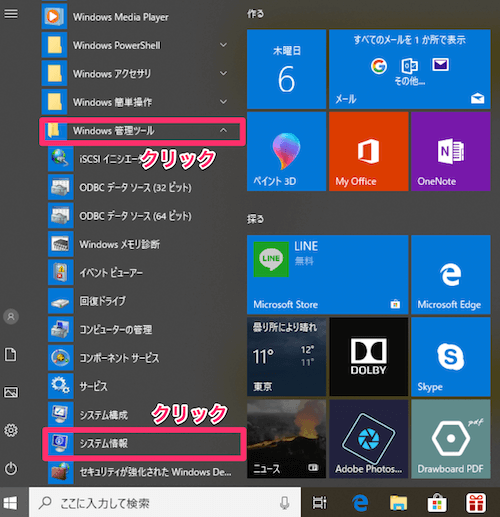Launch Windows メモリ診断 icon

pos(60,244)
